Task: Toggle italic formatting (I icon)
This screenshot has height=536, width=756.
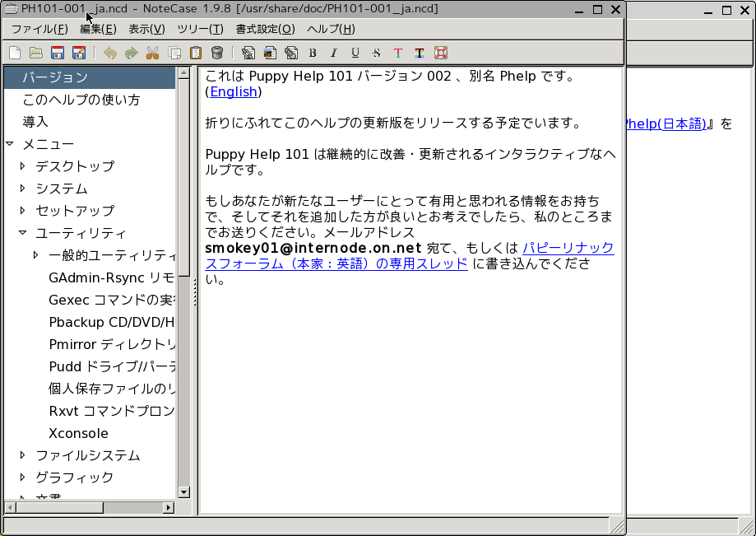Action: click(x=334, y=53)
